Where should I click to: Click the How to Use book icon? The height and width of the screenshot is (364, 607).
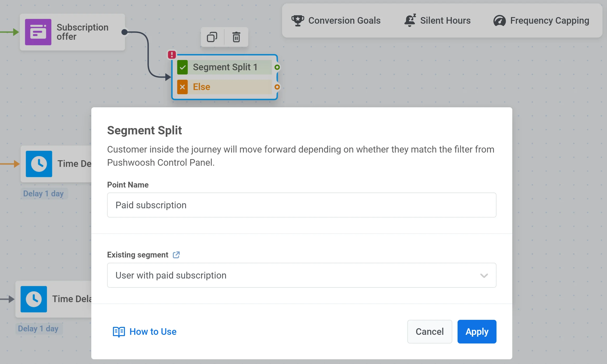pos(119,332)
